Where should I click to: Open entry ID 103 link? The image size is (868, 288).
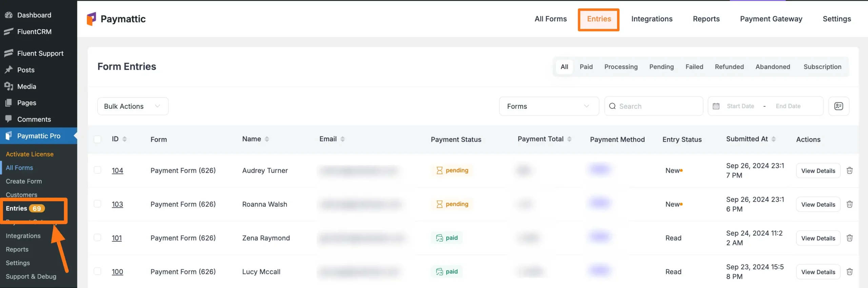click(x=117, y=204)
